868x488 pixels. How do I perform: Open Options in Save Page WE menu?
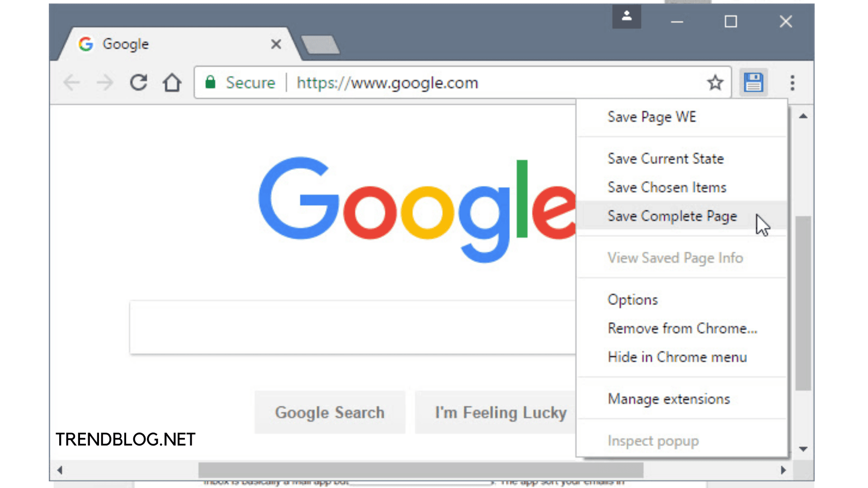click(x=632, y=299)
